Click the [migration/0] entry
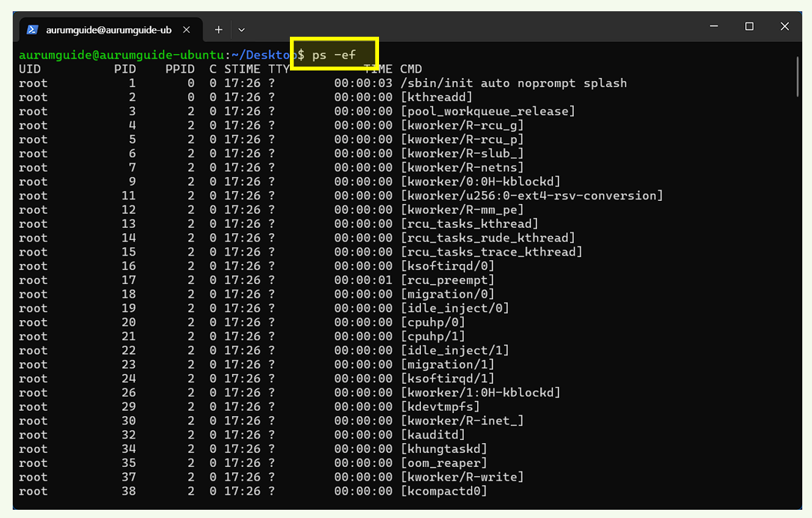This screenshot has width=812, height=518. 447,294
